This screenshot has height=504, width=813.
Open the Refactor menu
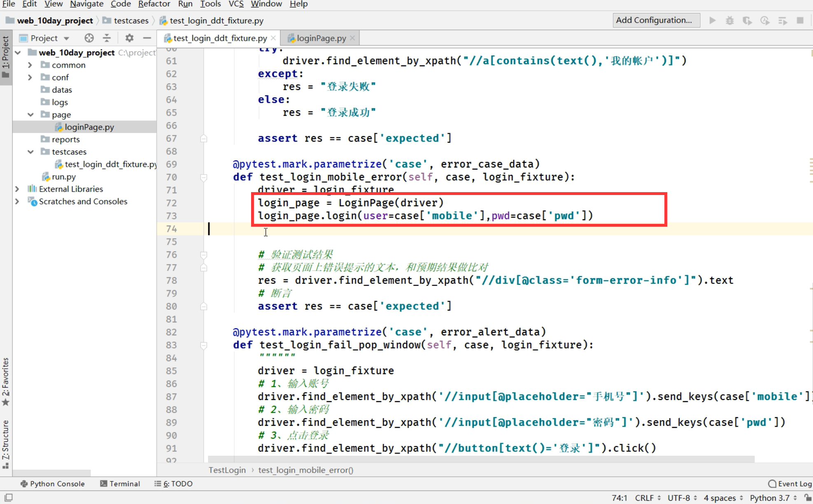pyautogui.click(x=154, y=4)
